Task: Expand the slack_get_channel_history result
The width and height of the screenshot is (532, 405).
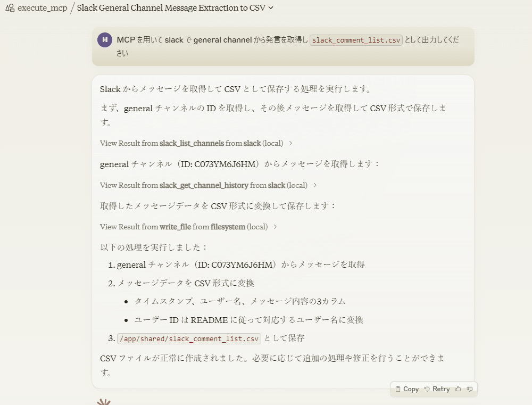Action: [209, 185]
